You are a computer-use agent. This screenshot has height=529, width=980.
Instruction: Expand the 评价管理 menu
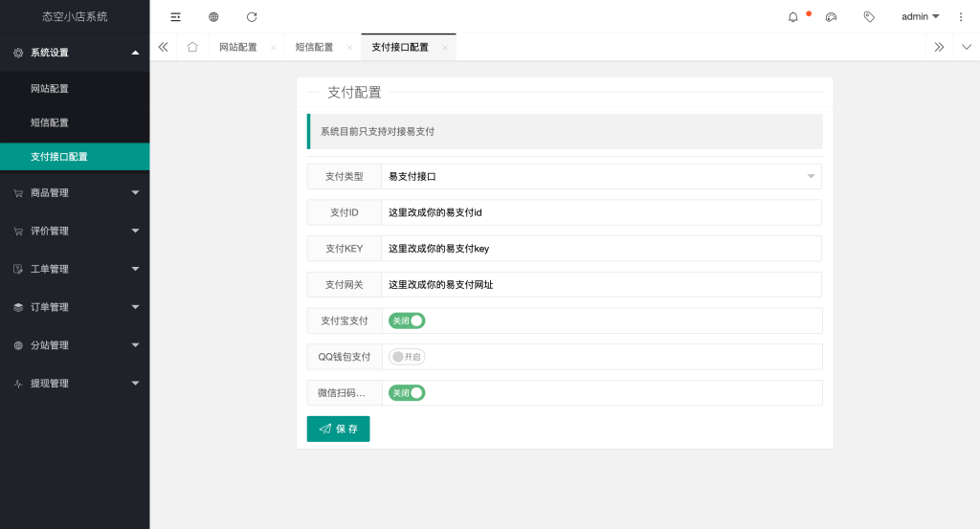(x=75, y=231)
